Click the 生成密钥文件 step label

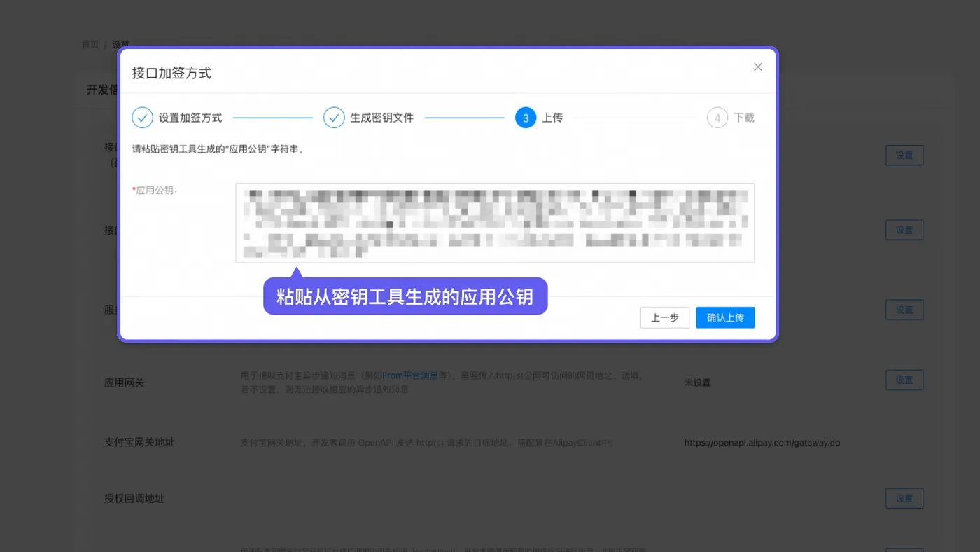coord(382,118)
